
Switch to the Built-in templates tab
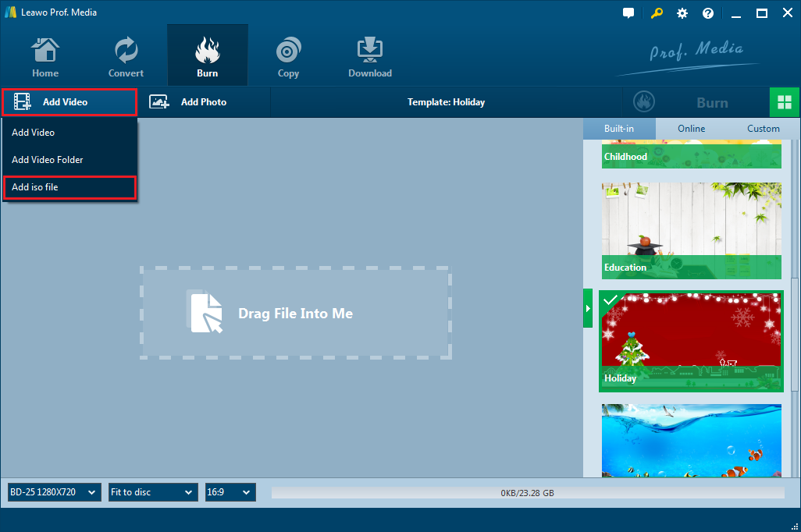click(619, 129)
